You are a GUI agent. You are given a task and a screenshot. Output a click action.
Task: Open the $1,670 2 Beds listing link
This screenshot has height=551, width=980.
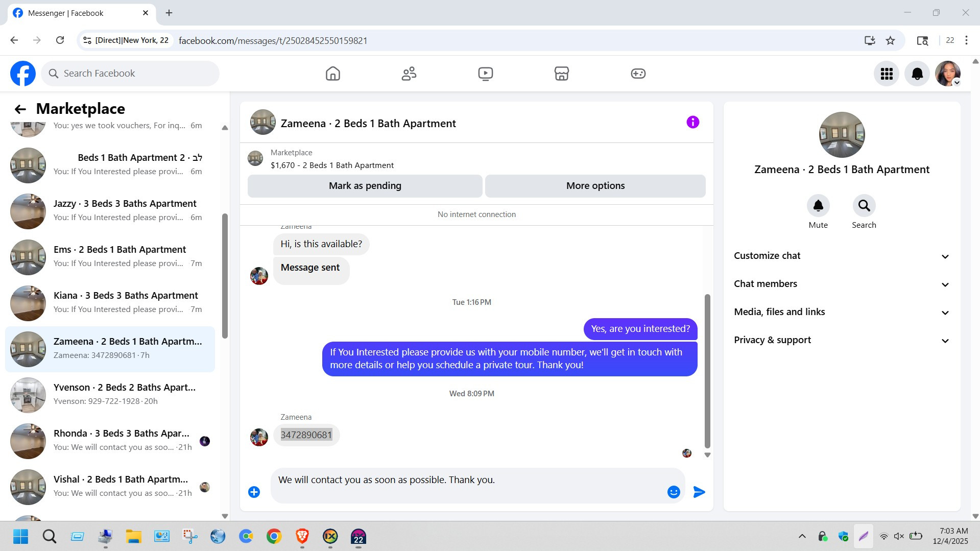(x=332, y=165)
